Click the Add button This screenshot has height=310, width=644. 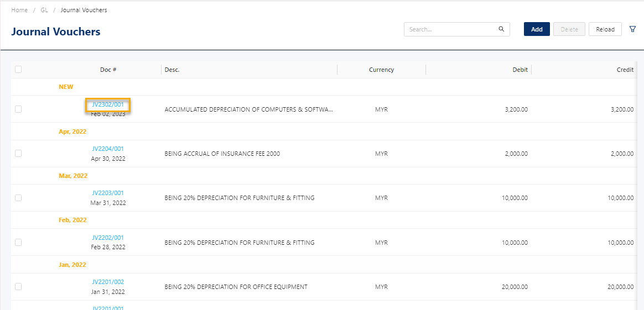point(537,29)
